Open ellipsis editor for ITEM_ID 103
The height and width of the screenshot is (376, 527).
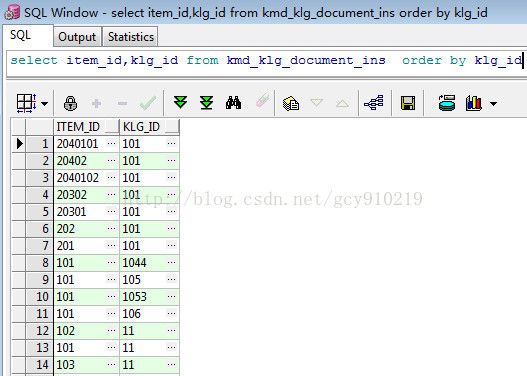(x=111, y=364)
